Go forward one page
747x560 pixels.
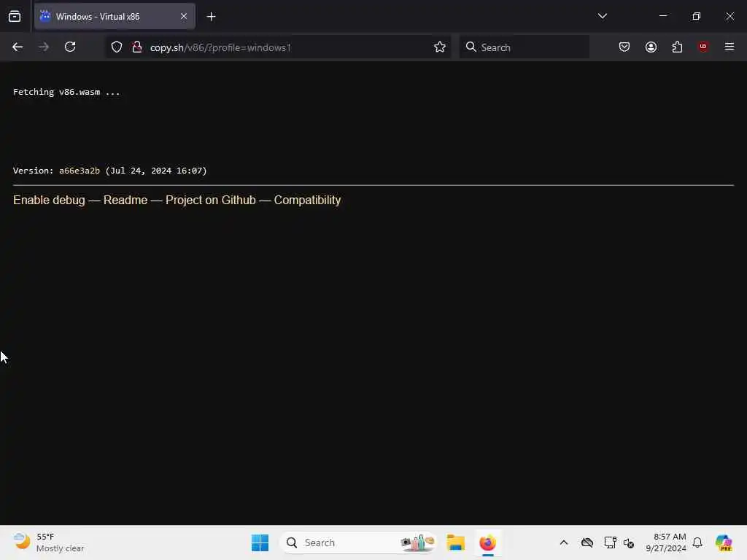pos(44,47)
